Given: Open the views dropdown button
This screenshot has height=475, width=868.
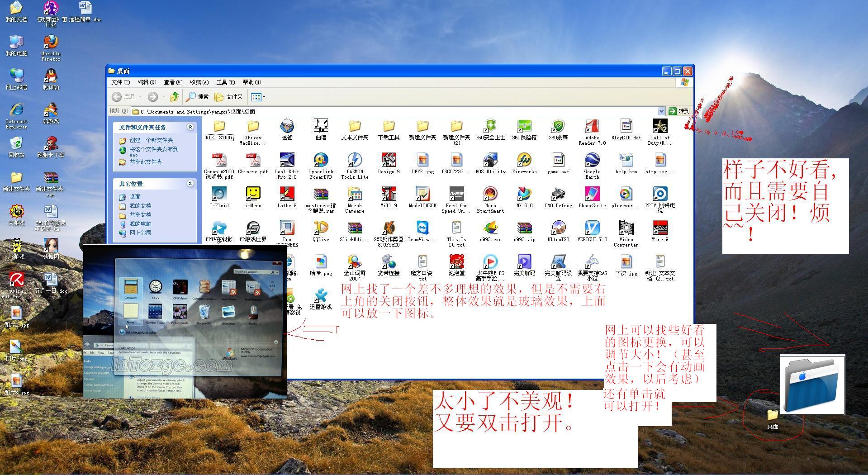Looking at the screenshot, I should click(258, 96).
